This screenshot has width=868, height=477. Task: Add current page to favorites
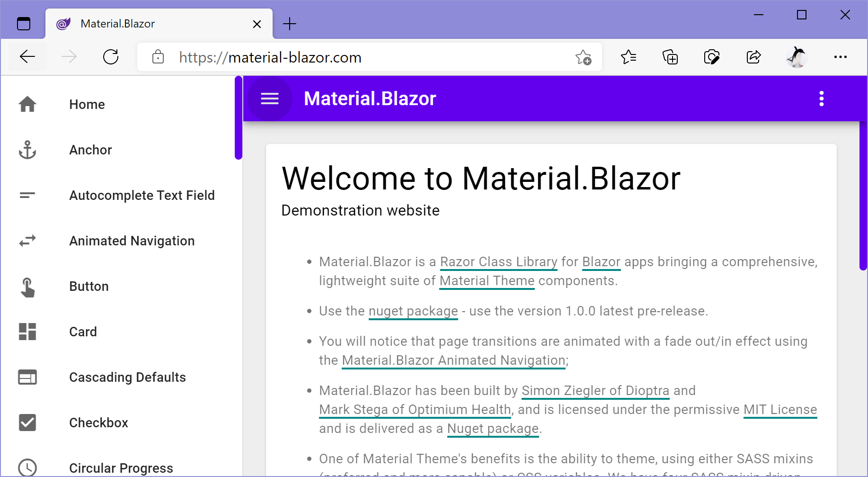click(x=584, y=57)
